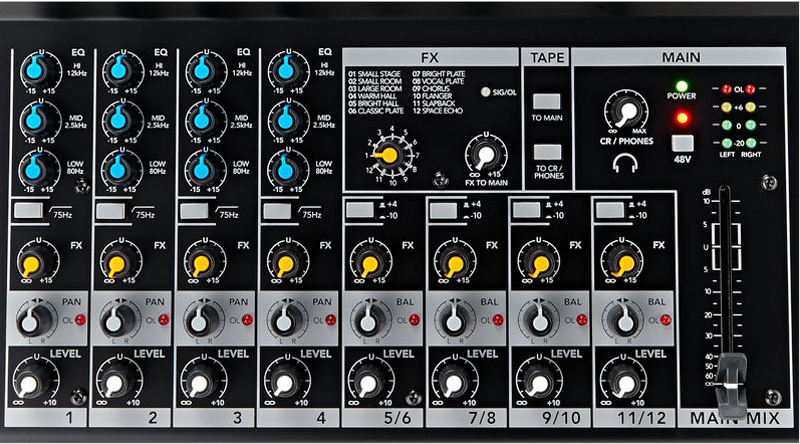The height and width of the screenshot is (444, 800).
Task: Click the channel 9/10 yellow FX send knob
Action: point(533,264)
